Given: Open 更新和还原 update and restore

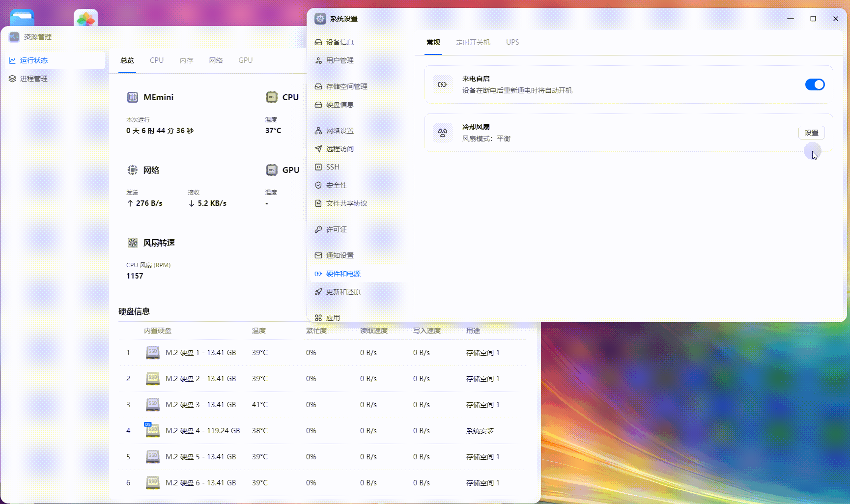Looking at the screenshot, I should tap(343, 291).
